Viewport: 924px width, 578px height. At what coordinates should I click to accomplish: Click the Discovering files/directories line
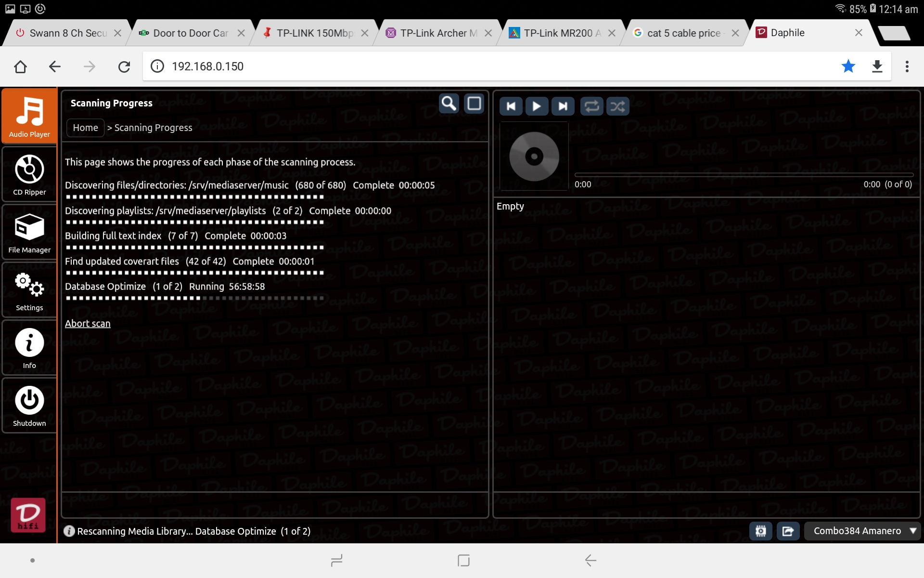click(x=250, y=185)
